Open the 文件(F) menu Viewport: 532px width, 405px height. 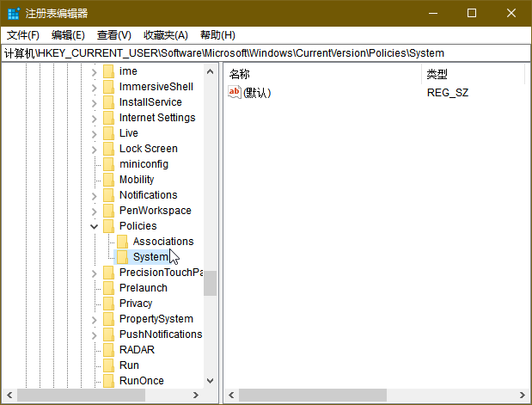23,35
